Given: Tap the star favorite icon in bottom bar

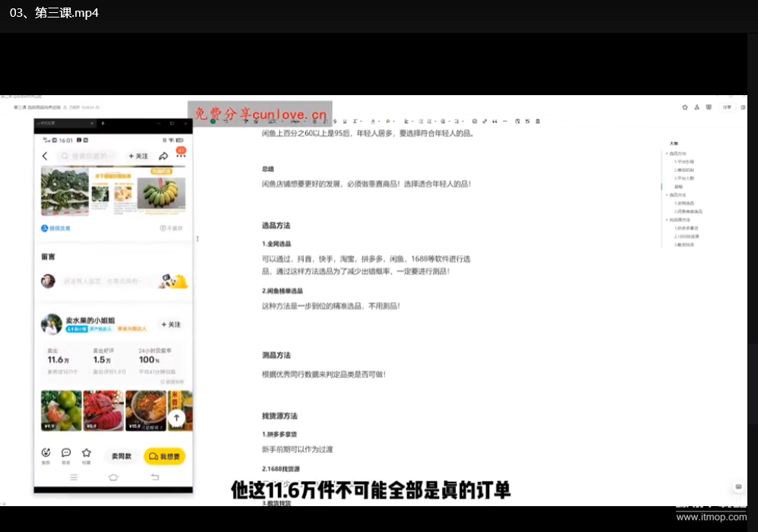Looking at the screenshot, I should click(x=87, y=453).
